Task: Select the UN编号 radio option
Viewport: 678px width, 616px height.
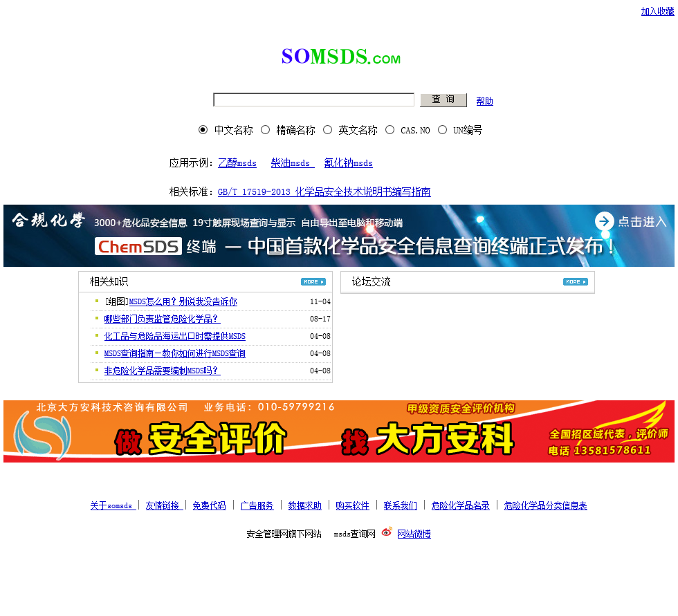Action: tap(442, 129)
